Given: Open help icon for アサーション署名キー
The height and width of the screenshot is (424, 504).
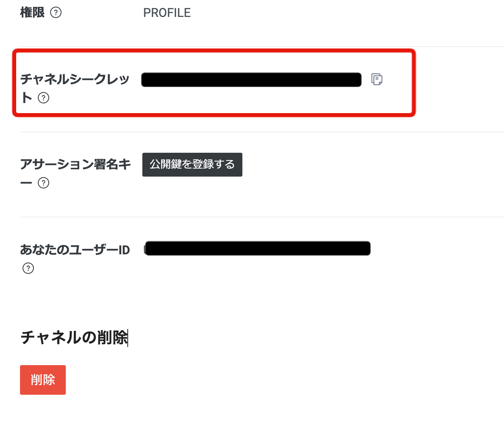Looking at the screenshot, I should click(x=43, y=183).
